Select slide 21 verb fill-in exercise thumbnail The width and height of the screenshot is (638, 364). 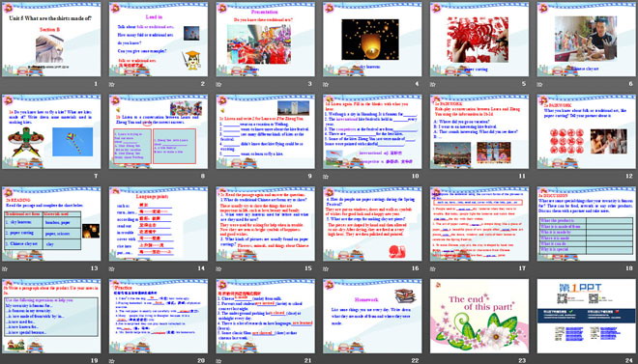pos(265,316)
